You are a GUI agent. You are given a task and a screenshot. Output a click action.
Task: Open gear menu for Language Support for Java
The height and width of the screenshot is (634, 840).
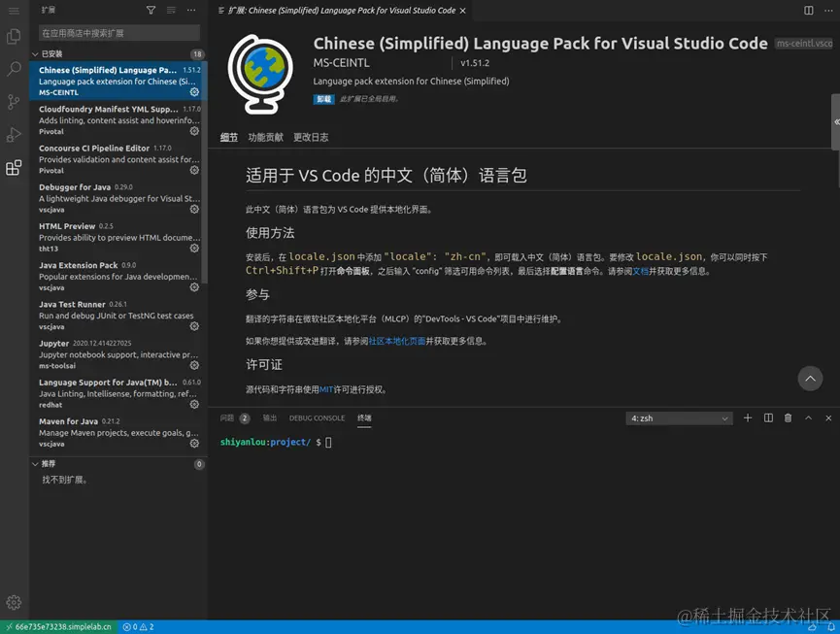[x=194, y=405]
